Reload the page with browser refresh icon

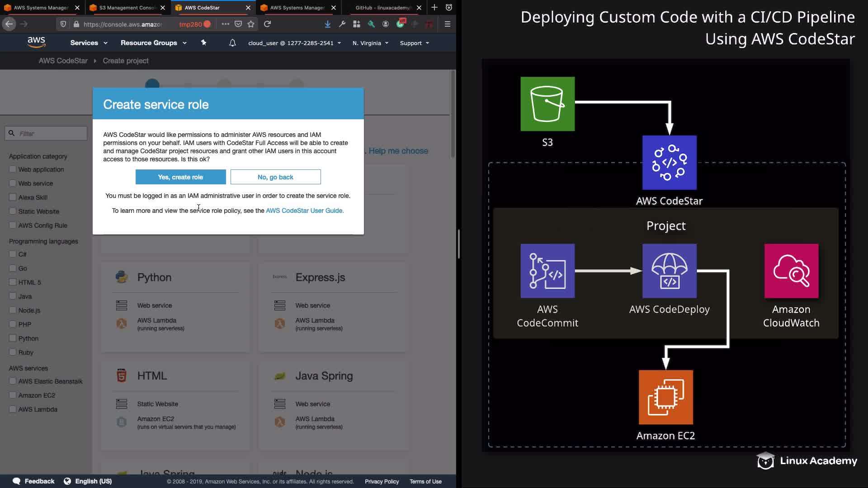coord(267,24)
